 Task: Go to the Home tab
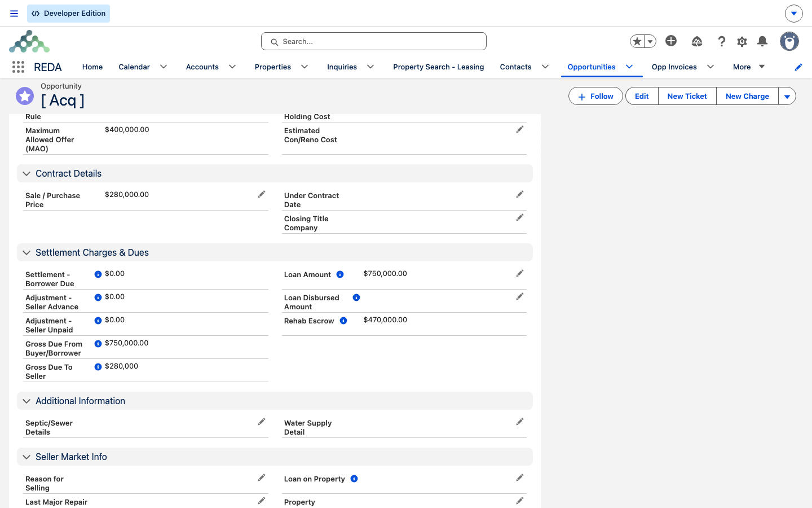point(92,67)
